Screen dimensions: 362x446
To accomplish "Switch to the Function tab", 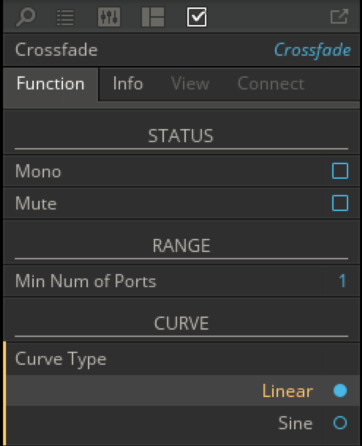I will [51, 84].
